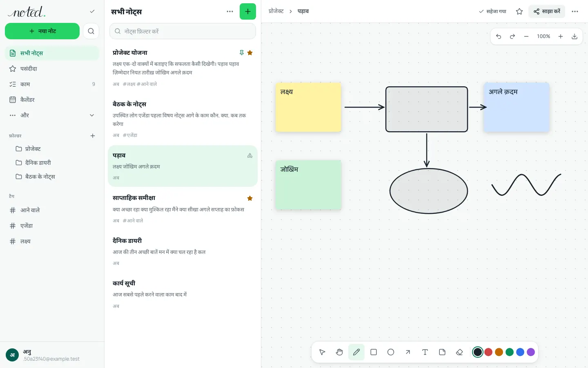Image resolution: width=588 pixels, height=368 pixels.
Task: Toggle star on प्रोजेक्ट योजना note
Action: pos(250,53)
